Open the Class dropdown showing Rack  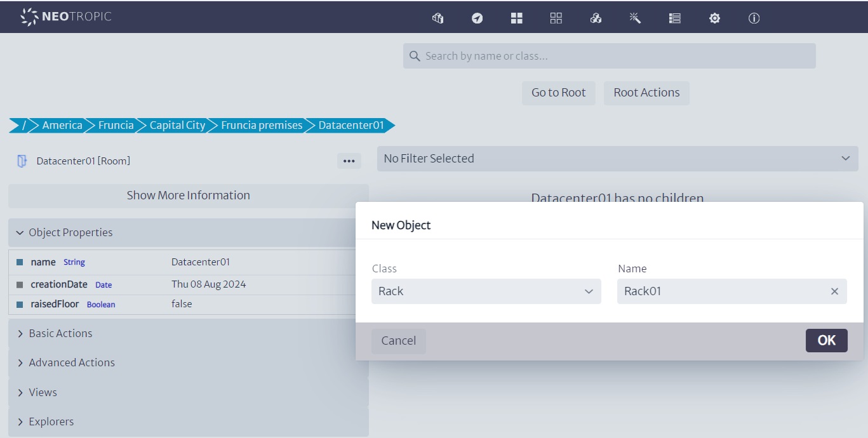pyautogui.click(x=486, y=291)
